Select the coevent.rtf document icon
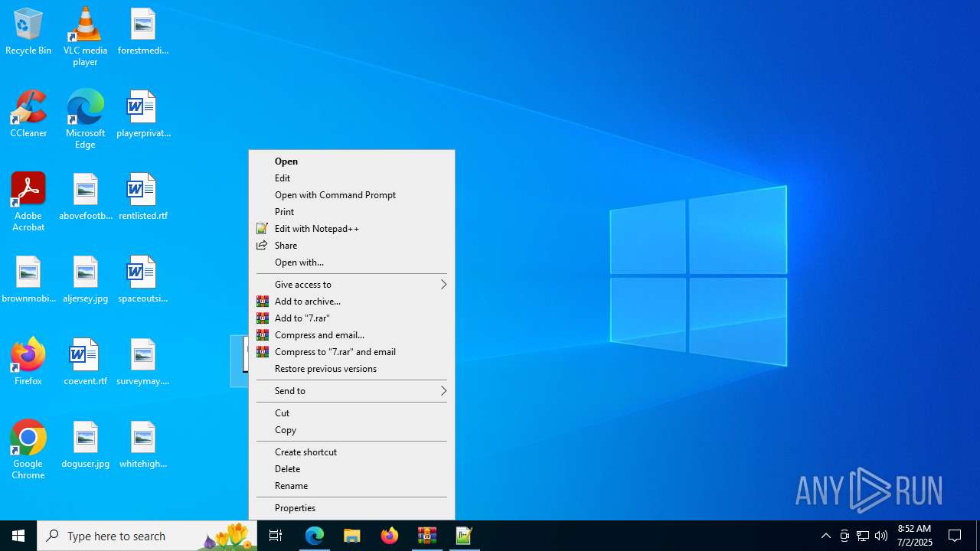This screenshot has width=980, height=551. pos(86,363)
